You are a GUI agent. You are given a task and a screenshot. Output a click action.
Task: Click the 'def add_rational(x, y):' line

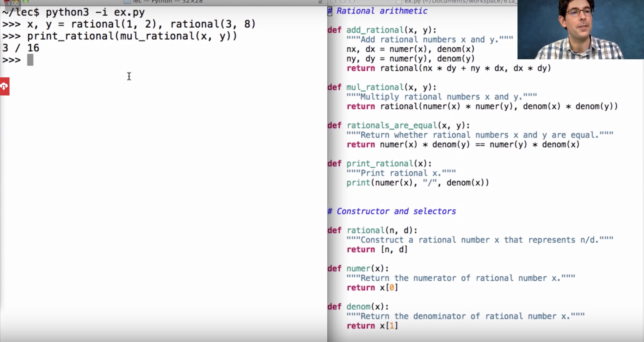(382, 30)
